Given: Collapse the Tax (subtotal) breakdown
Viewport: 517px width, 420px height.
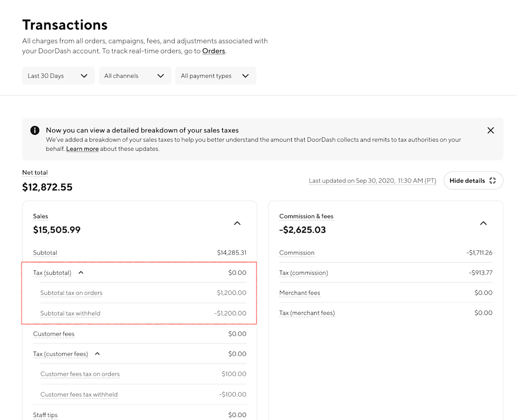Looking at the screenshot, I should [80, 272].
